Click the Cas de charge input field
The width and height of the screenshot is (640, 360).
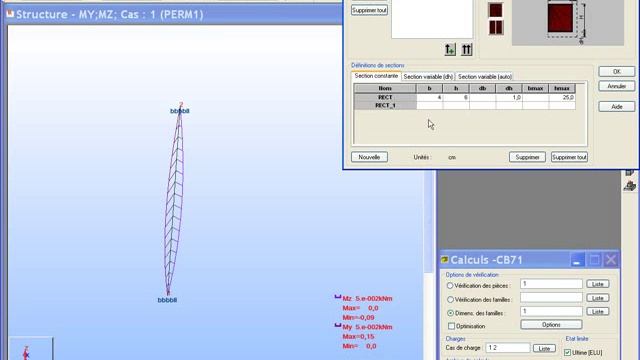507,348
